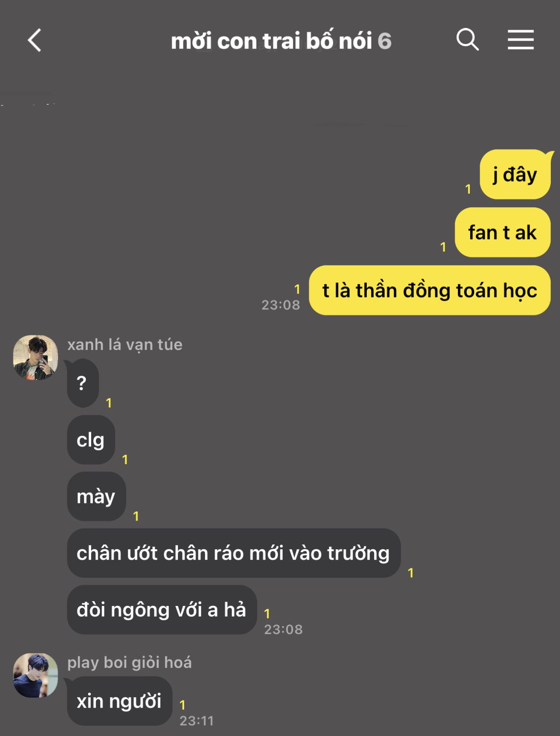Tap 'chân ướt chân ráo mới vào trường' message
The height and width of the screenshot is (736, 560).
pos(234,553)
